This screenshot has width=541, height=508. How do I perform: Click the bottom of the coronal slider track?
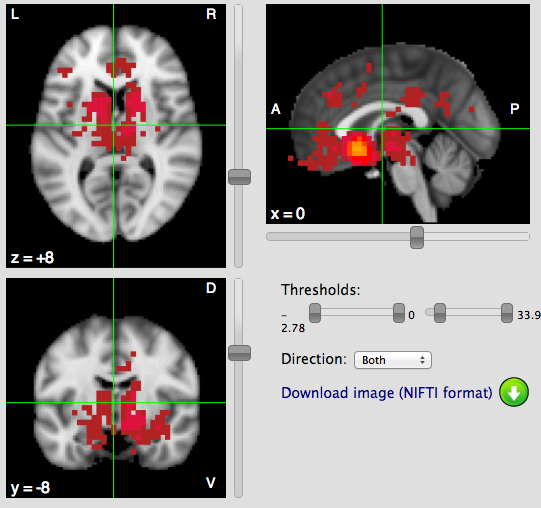pyautogui.click(x=238, y=494)
